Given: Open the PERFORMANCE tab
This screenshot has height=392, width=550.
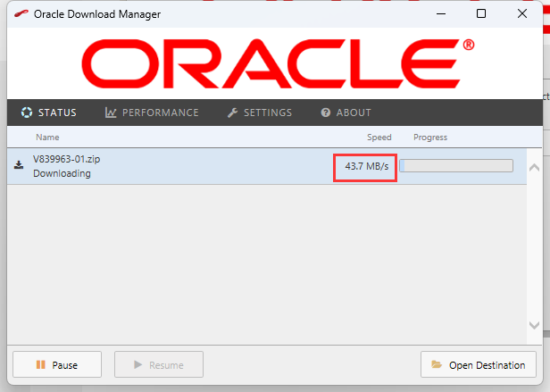Looking at the screenshot, I should coord(152,113).
